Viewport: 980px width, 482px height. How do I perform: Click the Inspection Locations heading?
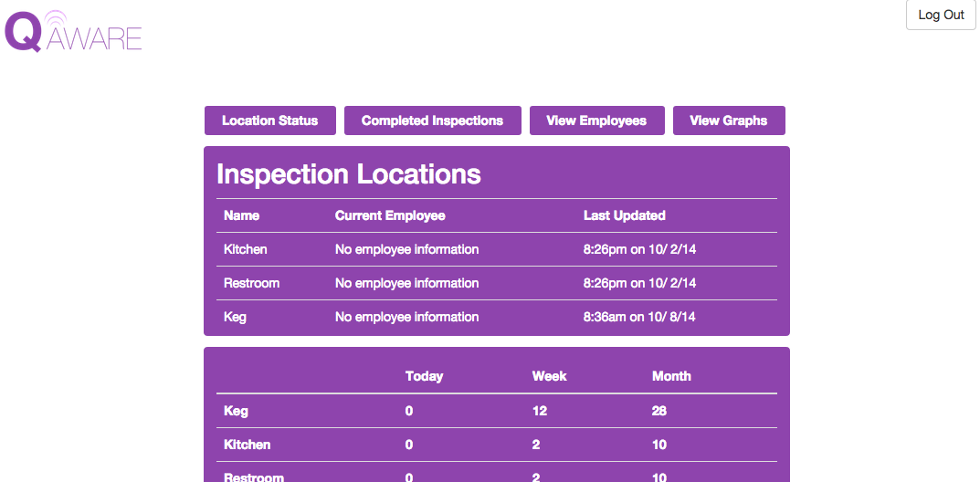coord(349,174)
